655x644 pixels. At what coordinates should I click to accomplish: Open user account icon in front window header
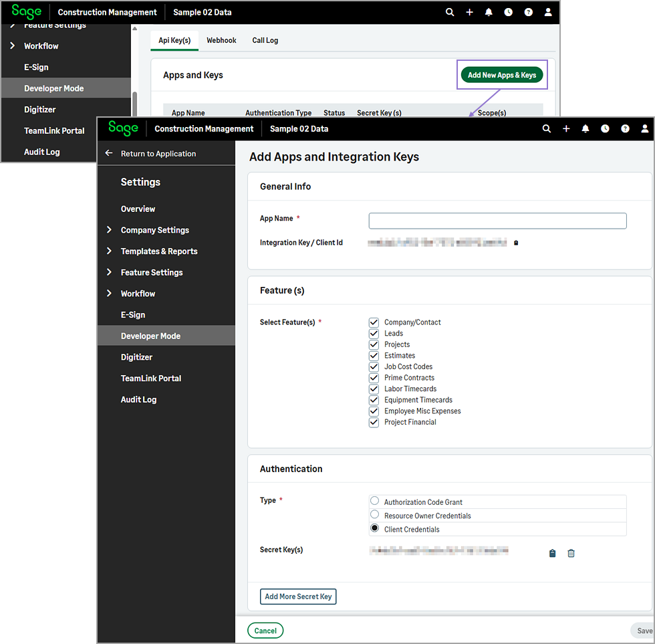click(645, 128)
